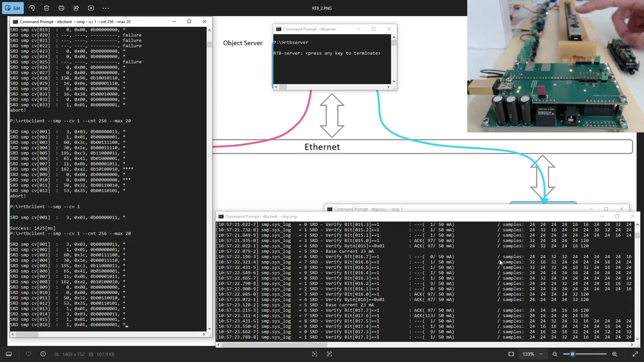Click the file size 107.9 KB
Screen dimensions: 644x362
coord(105,354)
